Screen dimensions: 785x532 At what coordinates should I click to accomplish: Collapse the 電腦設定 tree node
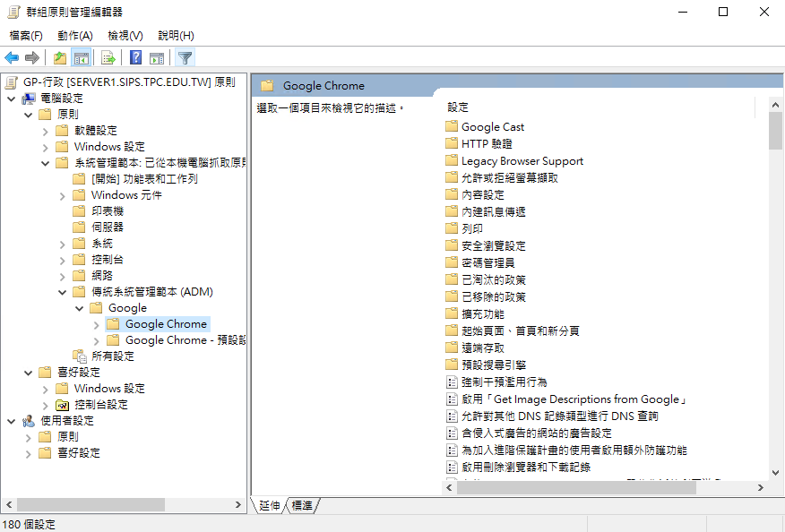coord(12,99)
